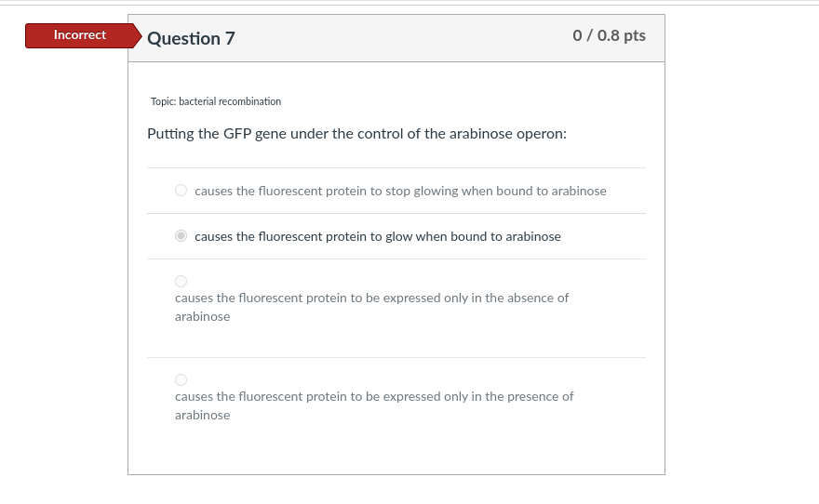
Task: Pick the "only in the presence" radio option
Action: click(181, 379)
